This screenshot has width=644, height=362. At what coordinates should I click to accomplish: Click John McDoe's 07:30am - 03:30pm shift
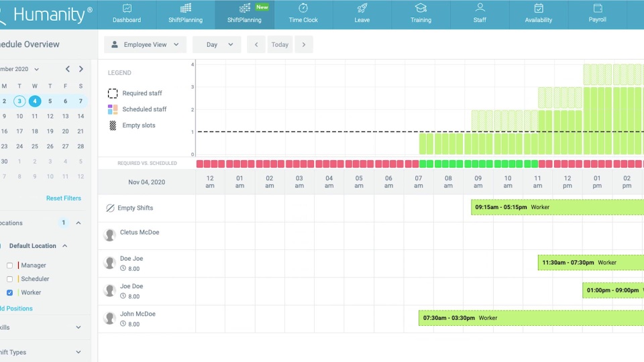click(530, 318)
